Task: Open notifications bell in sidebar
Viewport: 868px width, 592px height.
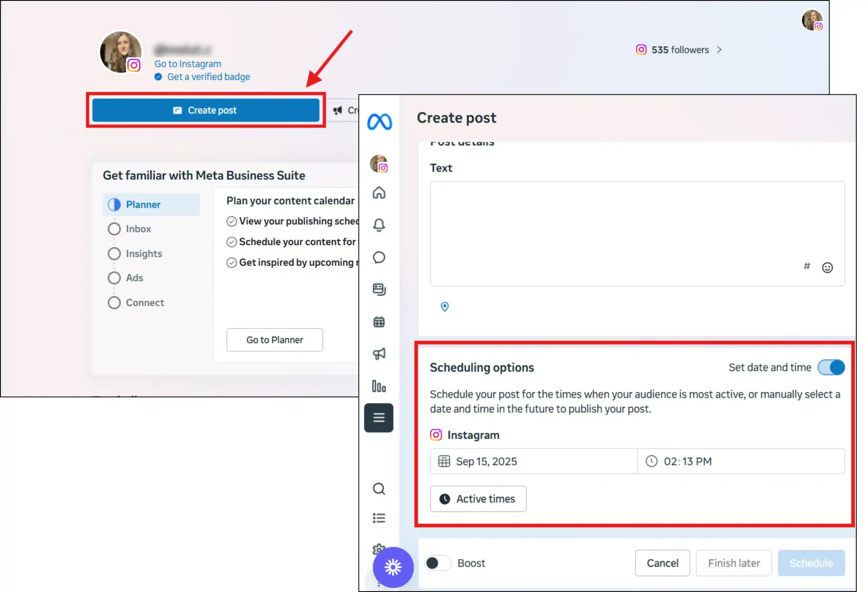Action: click(x=379, y=225)
